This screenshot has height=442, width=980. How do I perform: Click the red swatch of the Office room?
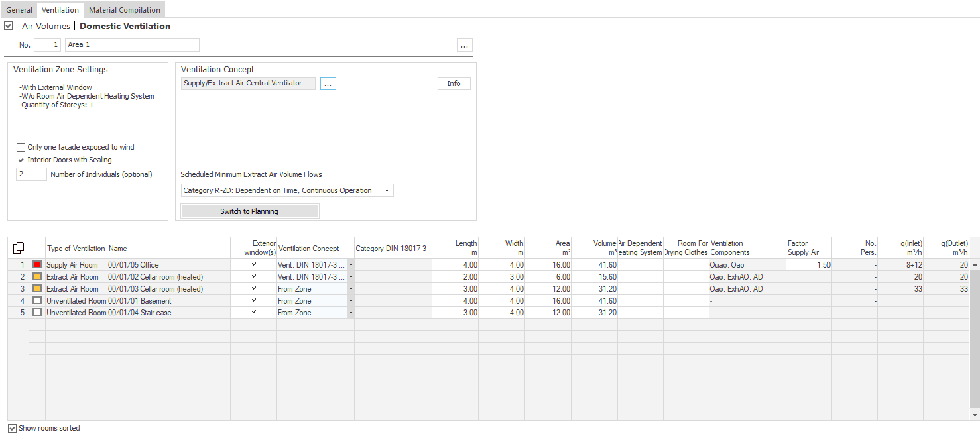click(37, 265)
